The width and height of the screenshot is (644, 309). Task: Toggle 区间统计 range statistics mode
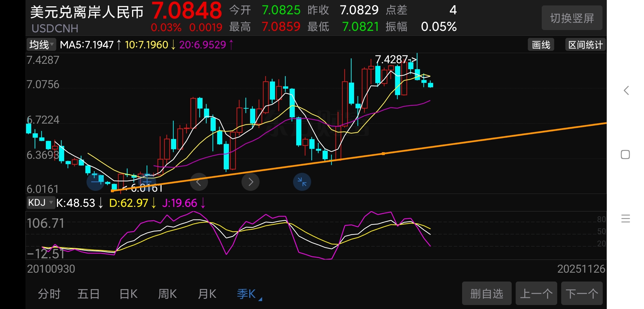585,45
